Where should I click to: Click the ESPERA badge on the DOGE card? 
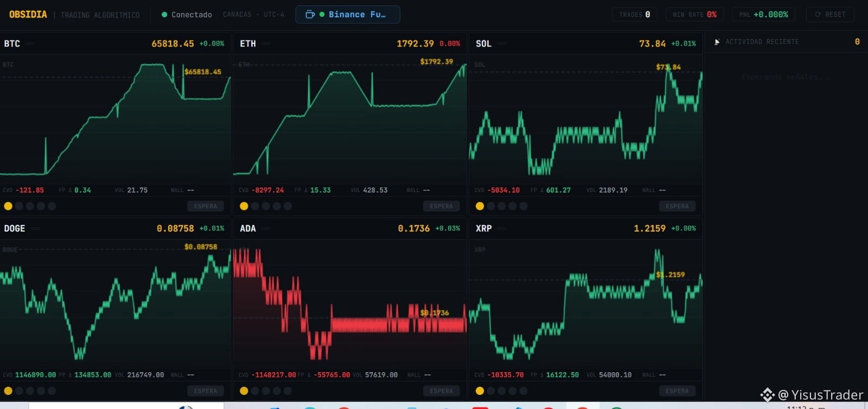[206, 391]
